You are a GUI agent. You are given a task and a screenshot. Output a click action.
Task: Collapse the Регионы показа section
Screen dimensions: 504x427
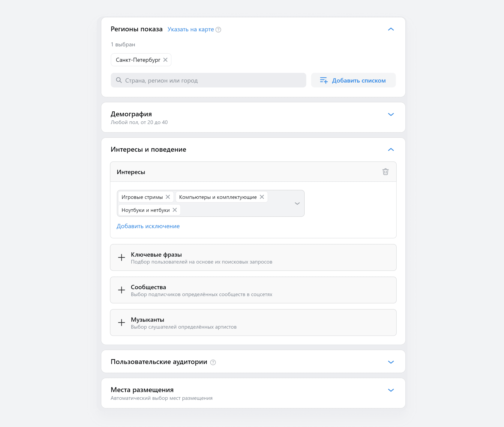click(391, 29)
